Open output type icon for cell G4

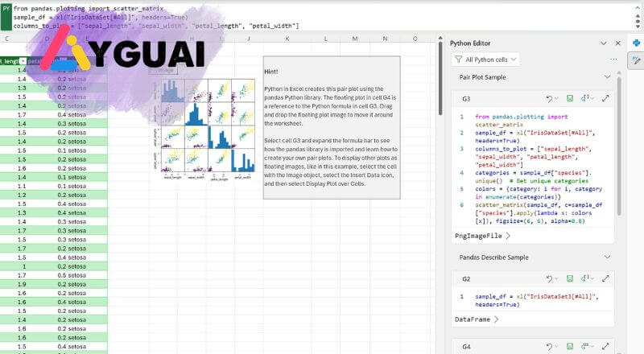click(x=585, y=347)
